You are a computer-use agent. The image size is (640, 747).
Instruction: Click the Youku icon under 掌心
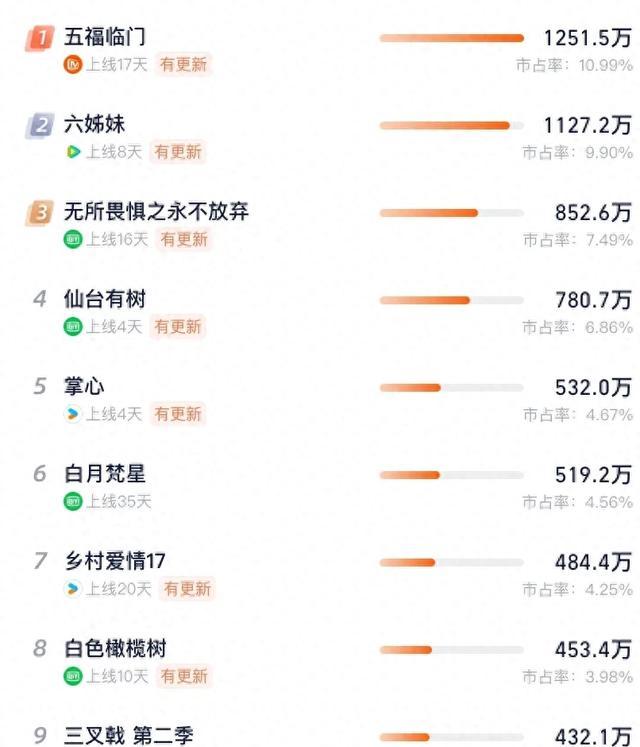(x=73, y=414)
